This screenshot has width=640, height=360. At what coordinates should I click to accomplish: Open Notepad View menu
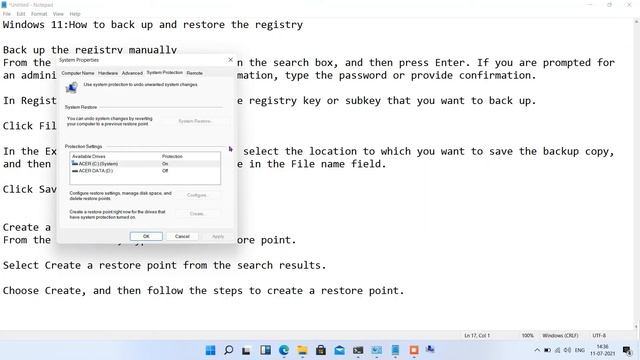tap(58, 14)
